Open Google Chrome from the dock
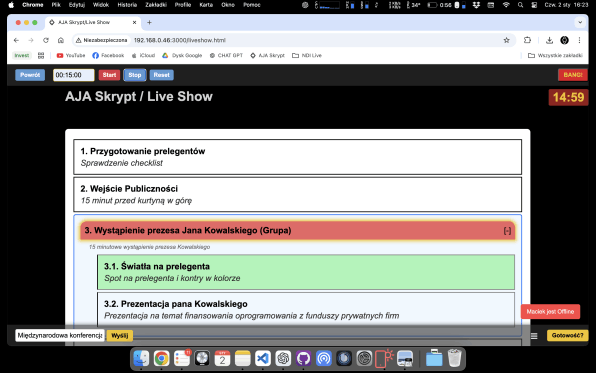 point(162,359)
